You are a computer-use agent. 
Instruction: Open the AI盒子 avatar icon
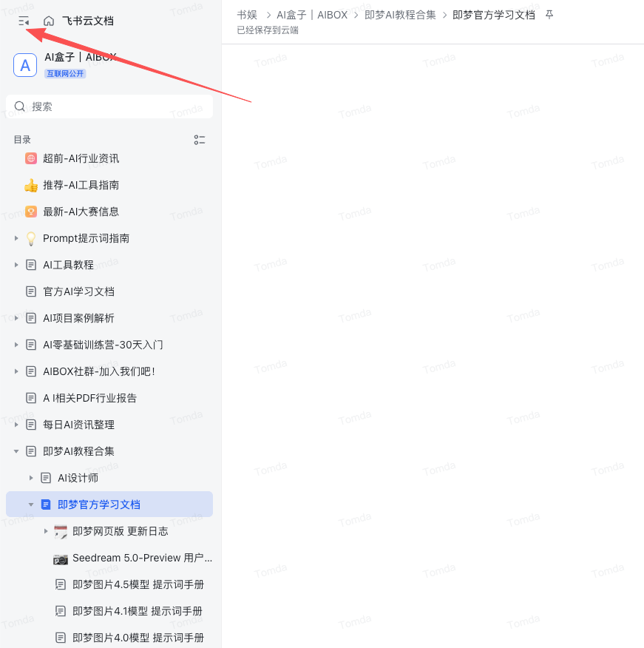pos(25,65)
